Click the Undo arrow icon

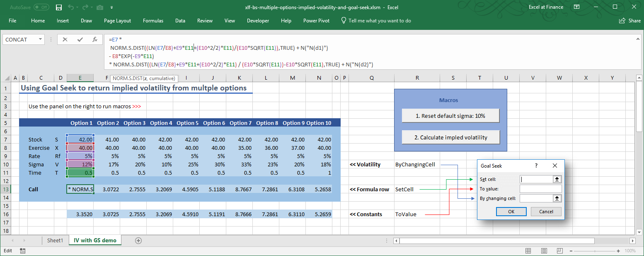tap(71, 7)
